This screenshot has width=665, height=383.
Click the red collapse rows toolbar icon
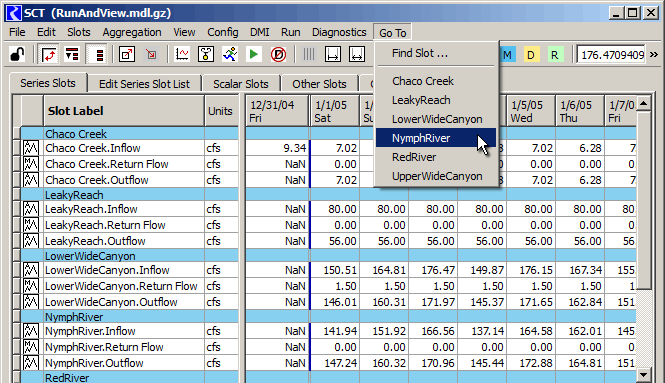click(x=72, y=54)
